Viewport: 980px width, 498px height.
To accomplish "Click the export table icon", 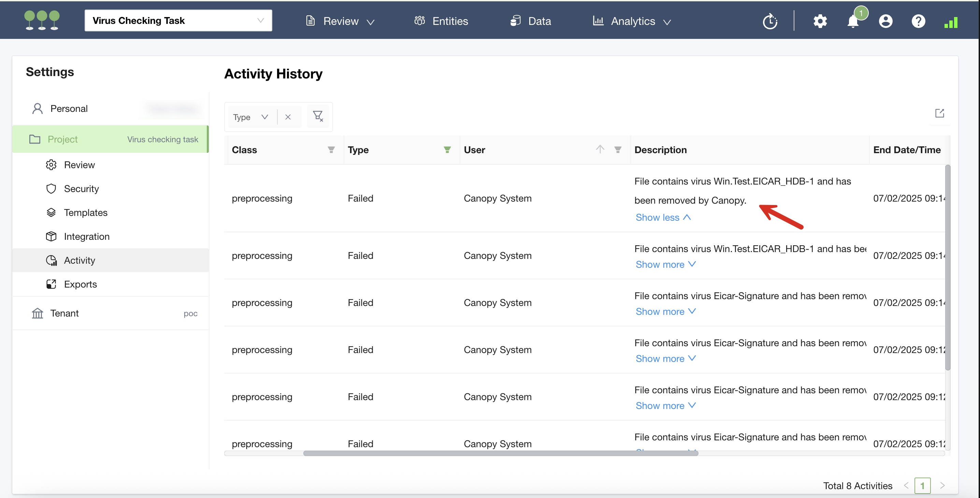I will pyautogui.click(x=939, y=113).
